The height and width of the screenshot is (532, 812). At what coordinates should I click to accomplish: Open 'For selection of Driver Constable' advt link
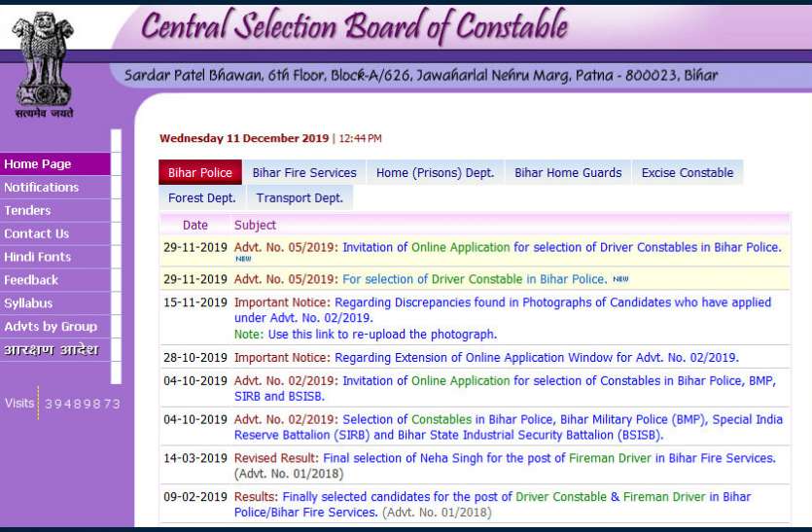tap(475, 279)
